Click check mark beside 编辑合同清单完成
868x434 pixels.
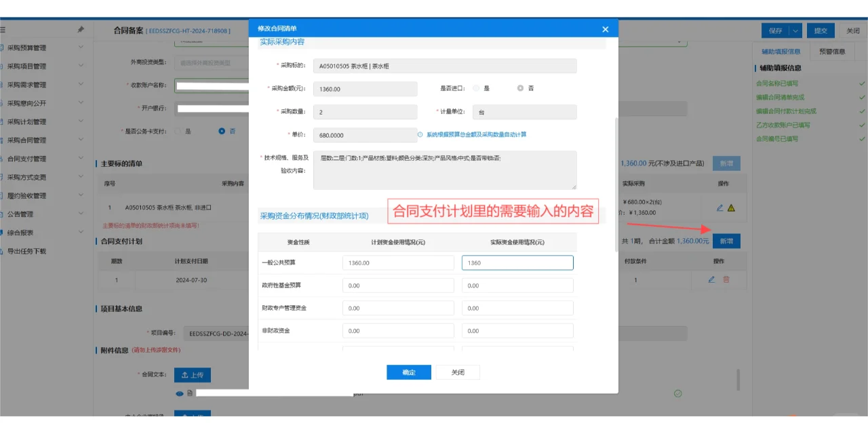coord(862,97)
